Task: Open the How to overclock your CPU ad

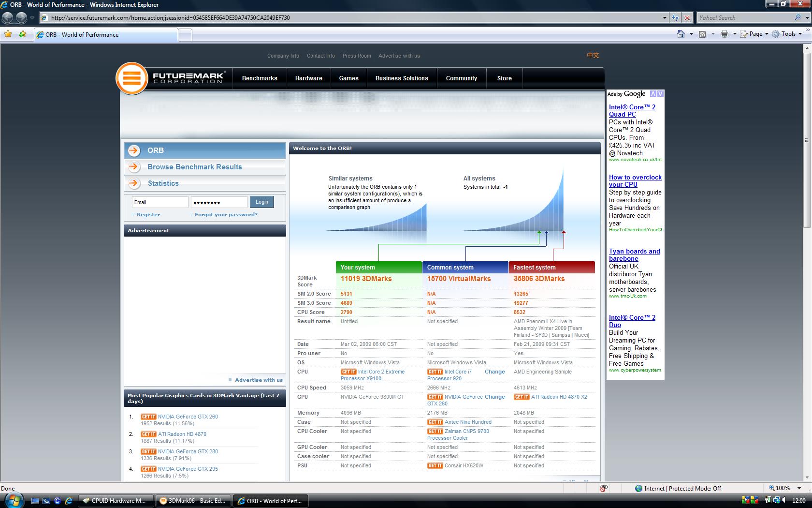Action: click(x=635, y=181)
